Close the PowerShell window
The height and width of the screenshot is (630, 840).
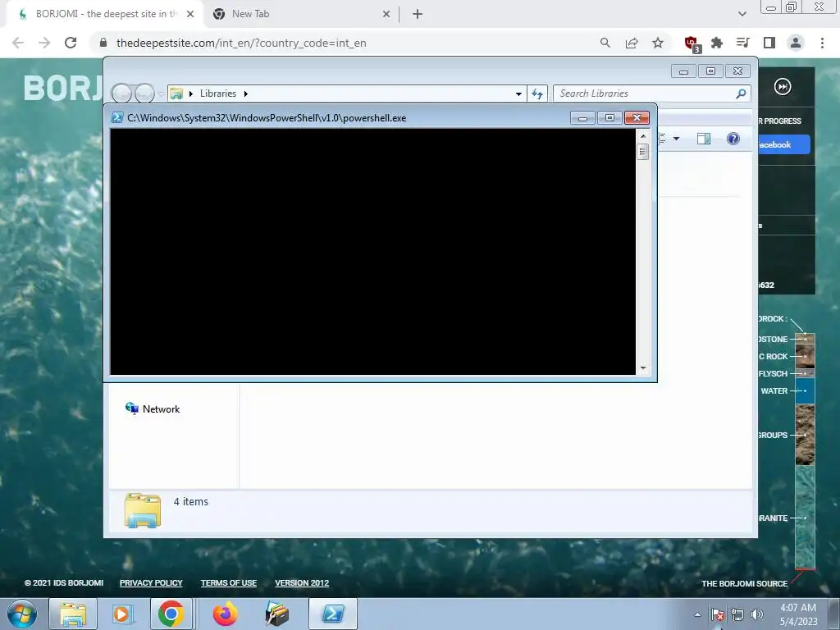point(637,118)
